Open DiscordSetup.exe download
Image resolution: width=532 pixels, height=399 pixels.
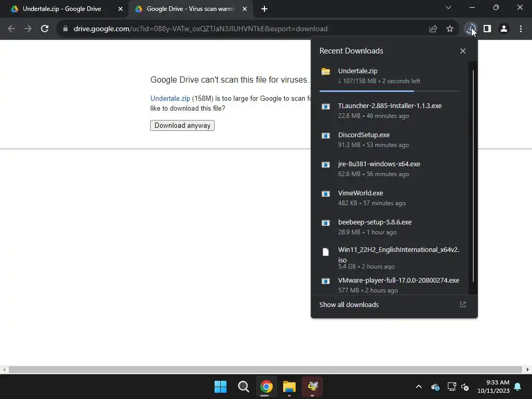click(x=390, y=139)
